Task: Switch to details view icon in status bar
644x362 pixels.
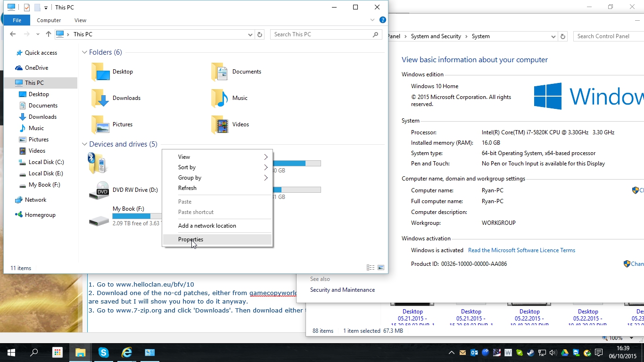Action: point(371,268)
